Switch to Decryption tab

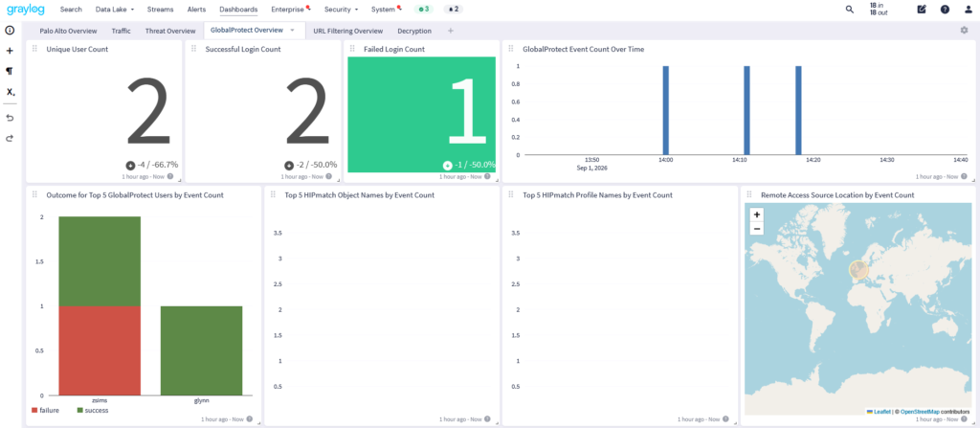414,31
